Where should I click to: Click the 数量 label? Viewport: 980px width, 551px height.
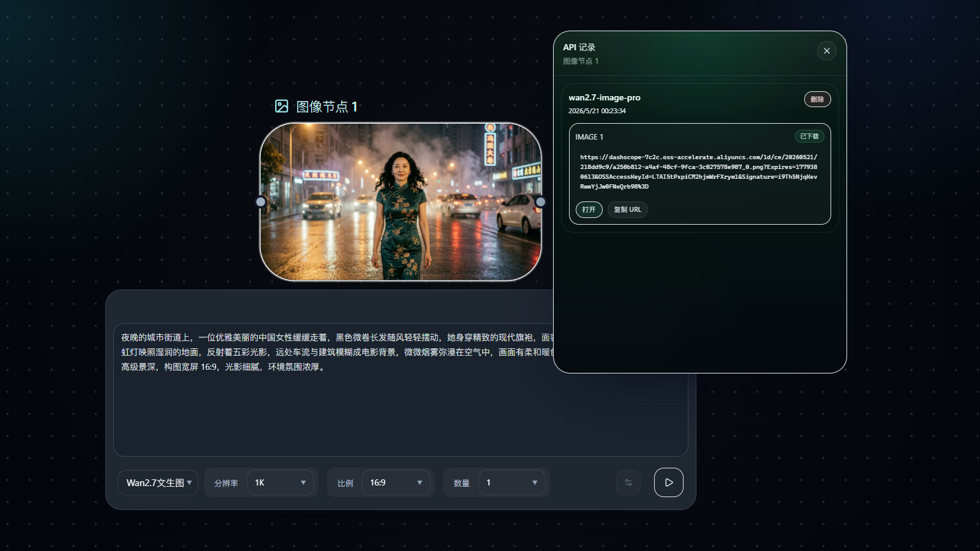pyautogui.click(x=462, y=483)
